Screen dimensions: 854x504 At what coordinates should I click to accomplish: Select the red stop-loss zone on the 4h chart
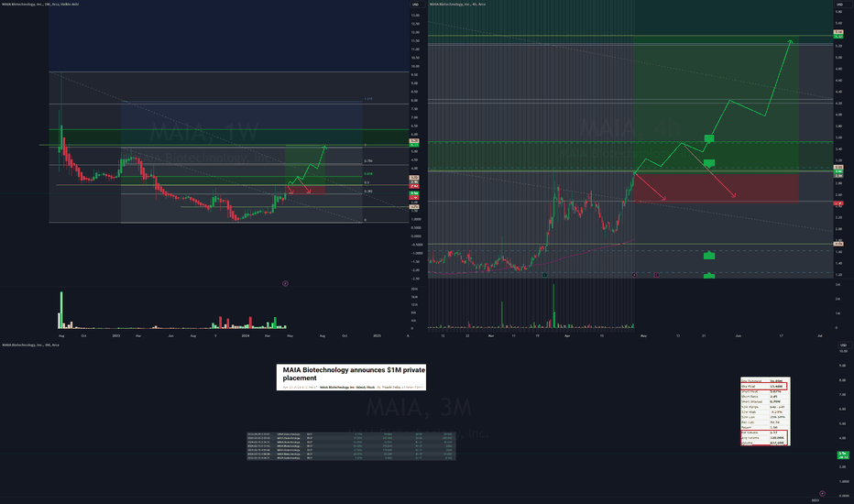coord(717,188)
